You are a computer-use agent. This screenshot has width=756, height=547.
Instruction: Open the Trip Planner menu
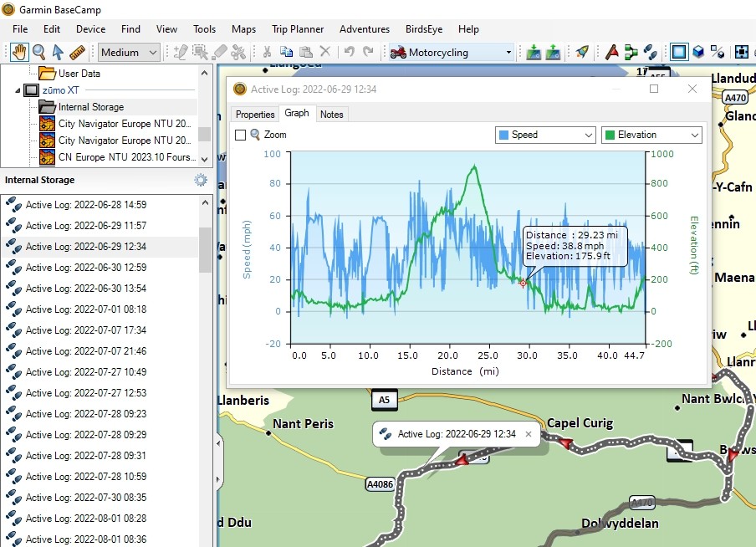(x=298, y=29)
